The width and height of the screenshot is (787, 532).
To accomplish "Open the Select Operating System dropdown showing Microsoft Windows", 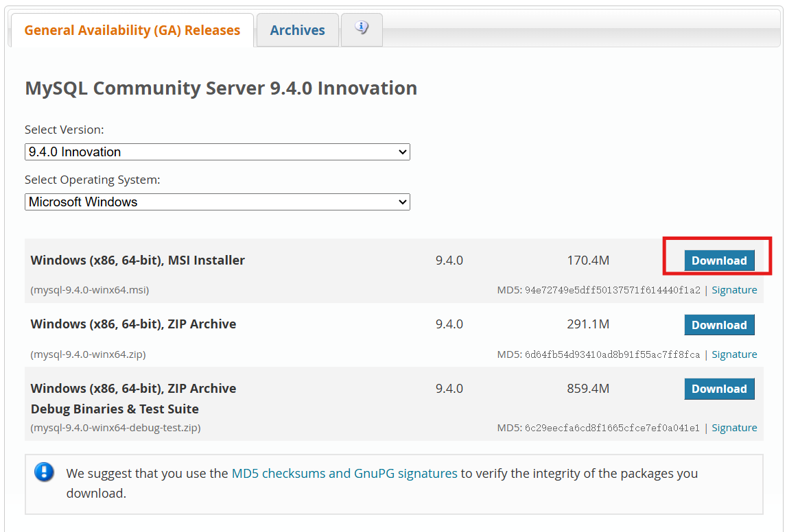I will pos(218,202).
